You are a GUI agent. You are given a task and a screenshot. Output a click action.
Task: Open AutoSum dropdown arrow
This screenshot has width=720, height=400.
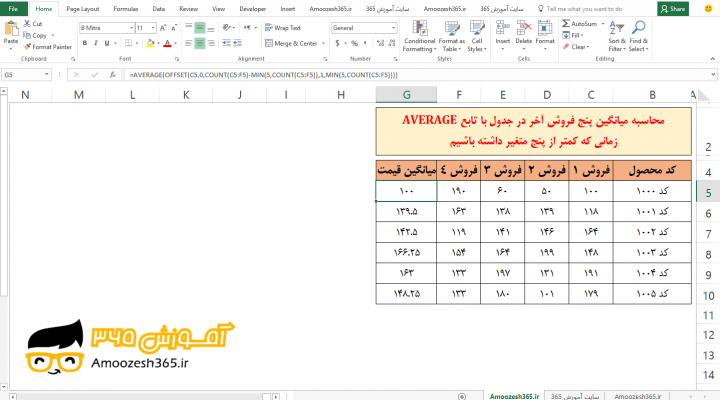click(x=603, y=23)
